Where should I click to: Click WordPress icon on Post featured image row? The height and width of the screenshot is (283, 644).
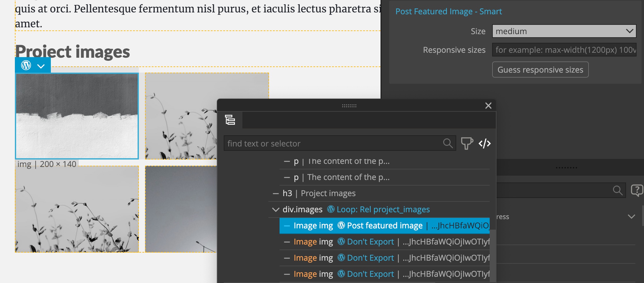tap(341, 225)
